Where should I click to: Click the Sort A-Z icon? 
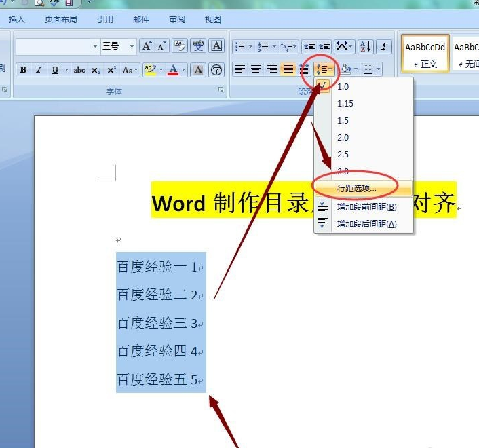point(366,46)
